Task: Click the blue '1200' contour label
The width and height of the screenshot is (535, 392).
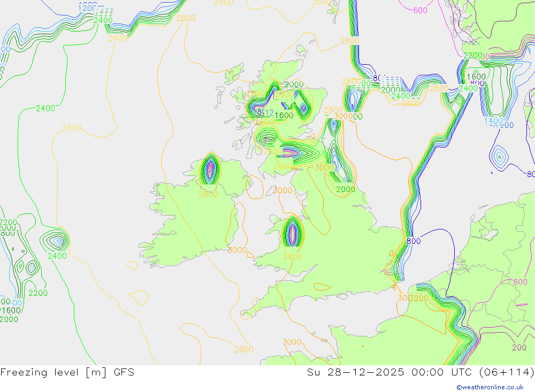Action: point(88,8)
